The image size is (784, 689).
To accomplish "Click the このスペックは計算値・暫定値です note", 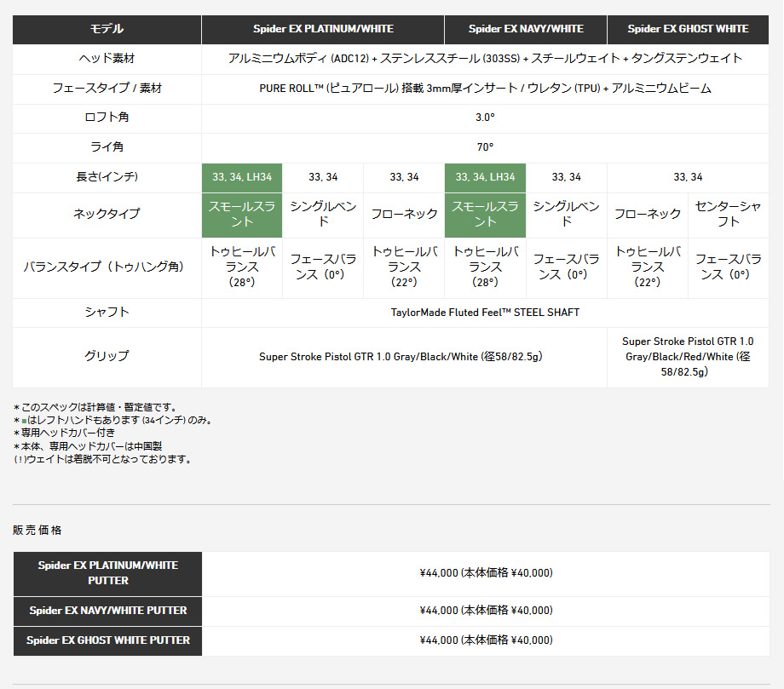I will (x=95, y=407).
